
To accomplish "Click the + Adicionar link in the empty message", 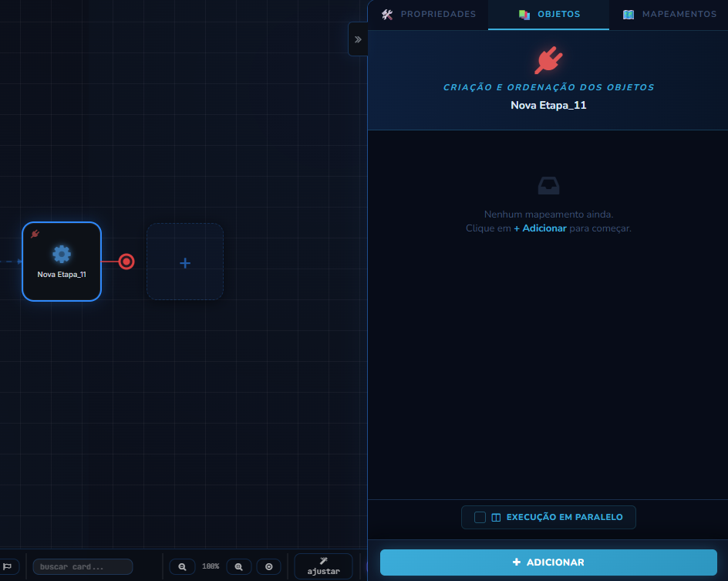I will point(540,228).
